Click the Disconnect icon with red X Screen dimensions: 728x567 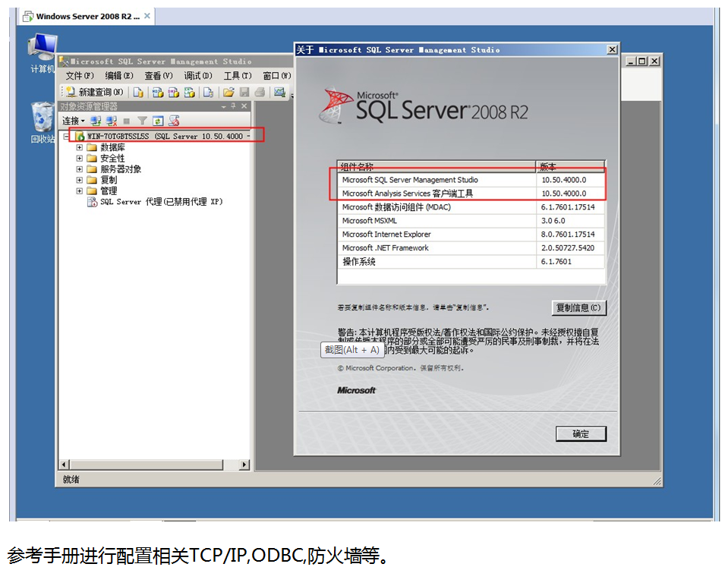coord(112,121)
